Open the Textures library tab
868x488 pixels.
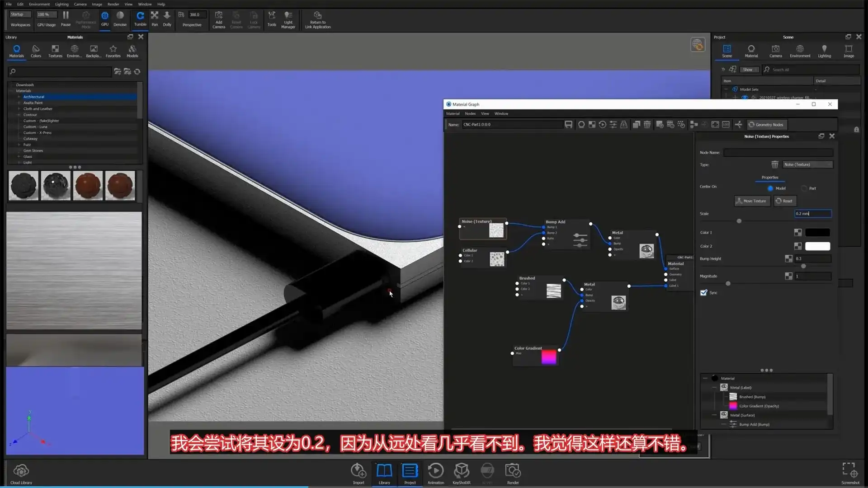click(55, 50)
